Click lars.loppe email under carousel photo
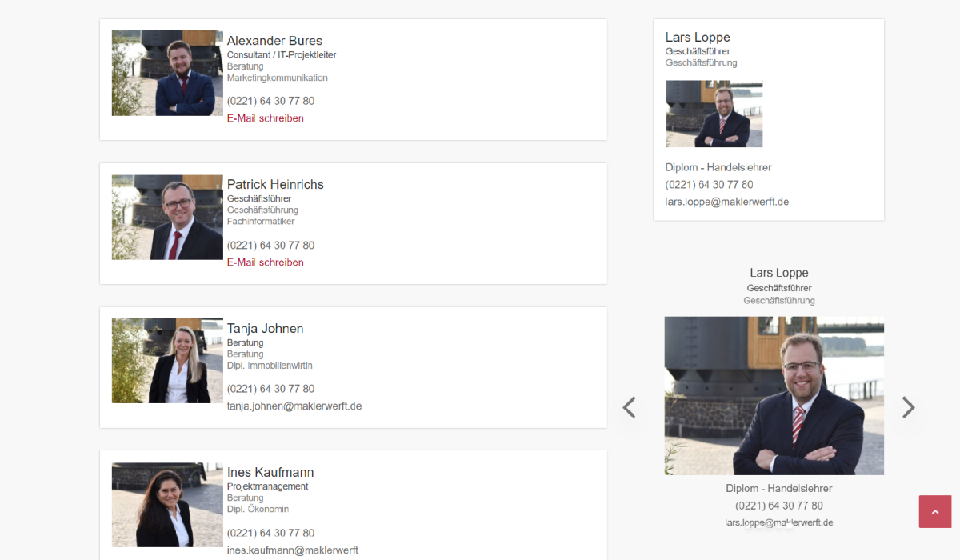Image resolution: width=960 pixels, height=560 pixels. pos(779,522)
